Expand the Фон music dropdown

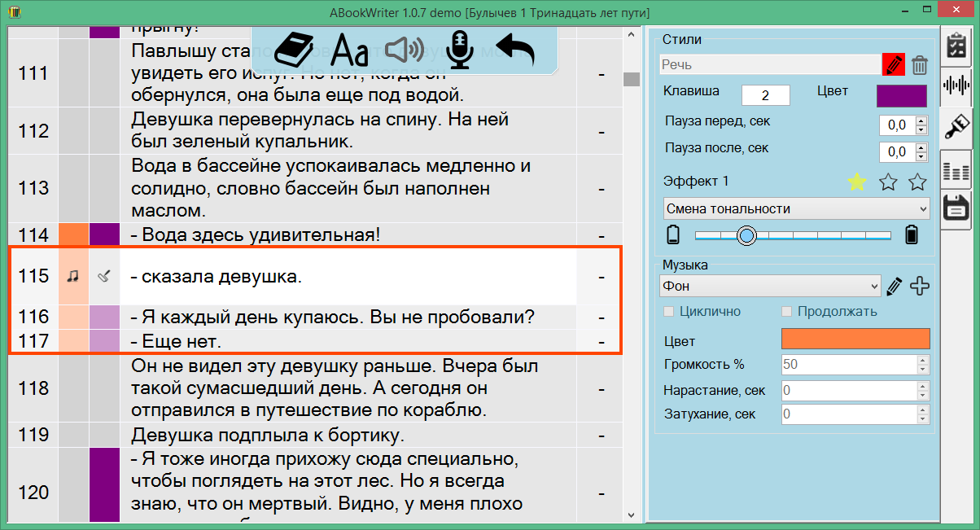770,286
